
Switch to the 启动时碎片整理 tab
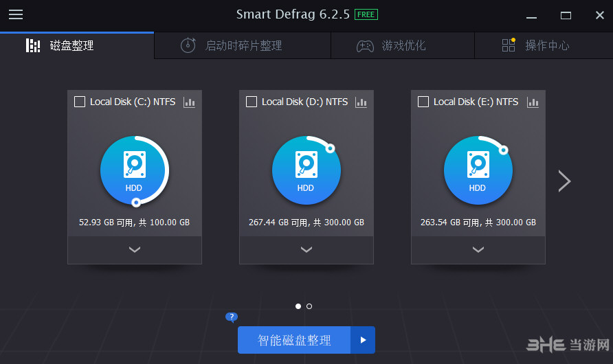pos(243,46)
